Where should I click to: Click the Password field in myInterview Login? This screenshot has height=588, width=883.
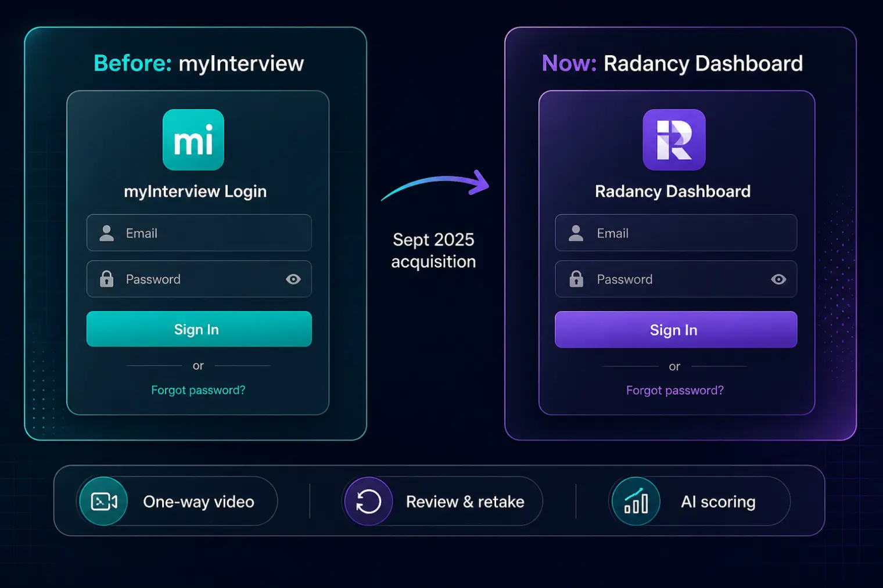(199, 279)
